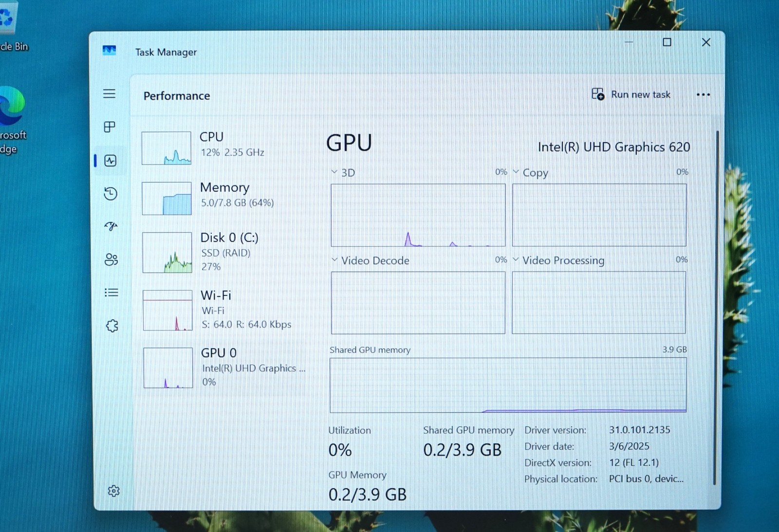Expand the 3D graph dropdown chevron
The width and height of the screenshot is (779, 532).
pos(334,172)
